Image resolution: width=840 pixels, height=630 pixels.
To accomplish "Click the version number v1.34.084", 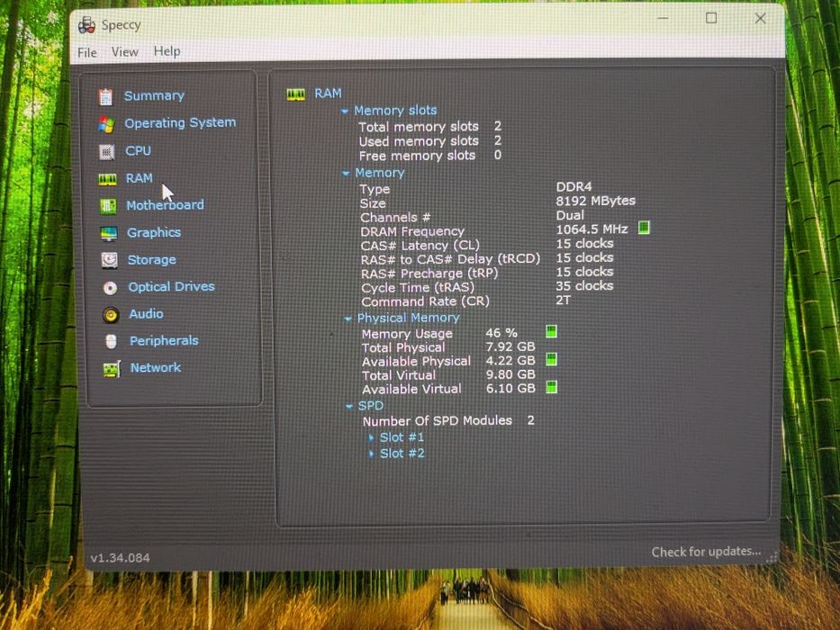I will pyautogui.click(x=120, y=558).
